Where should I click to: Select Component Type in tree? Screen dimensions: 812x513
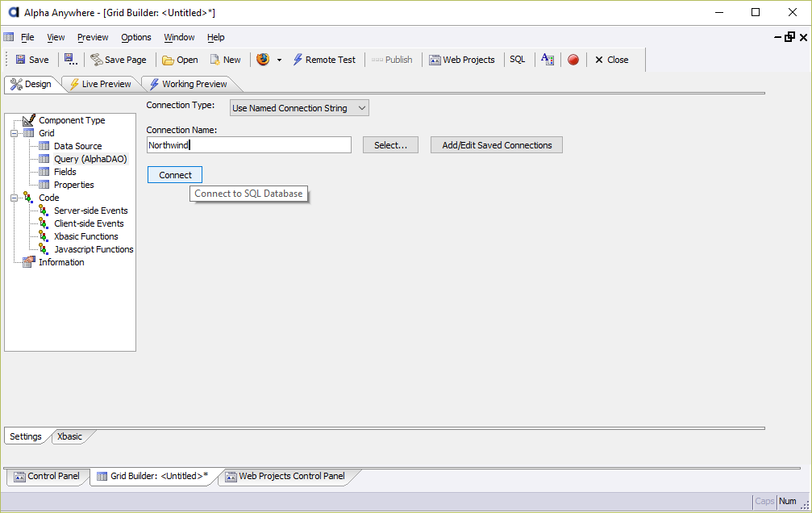pyautogui.click(x=72, y=120)
